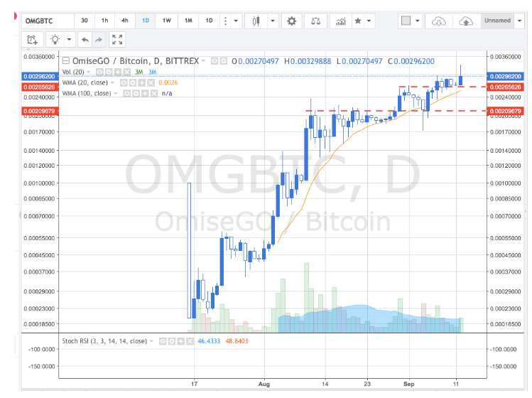Open the alarm clock alert icon

31,40
